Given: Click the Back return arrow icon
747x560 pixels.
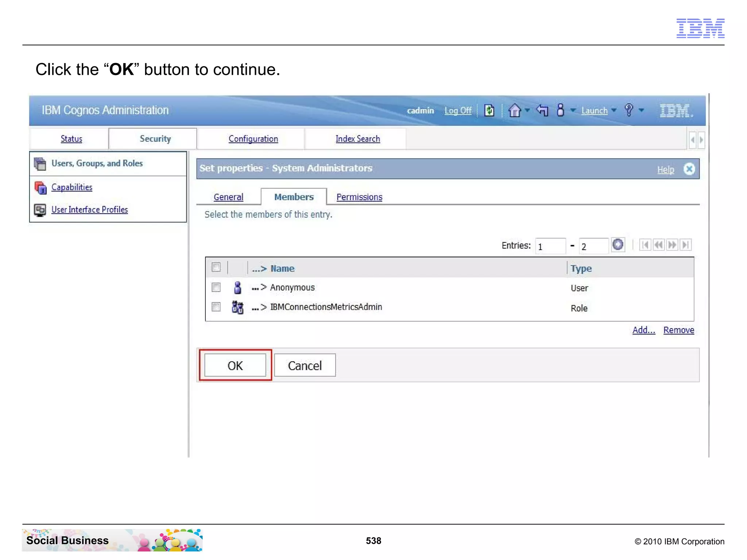Looking at the screenshot, I should [542, 110].
